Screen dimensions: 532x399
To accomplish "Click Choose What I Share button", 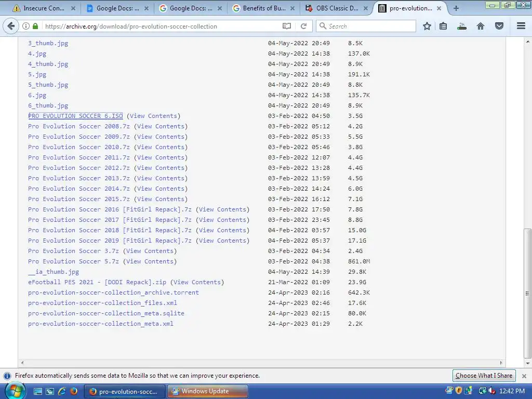I will click(x=484, y=376).
